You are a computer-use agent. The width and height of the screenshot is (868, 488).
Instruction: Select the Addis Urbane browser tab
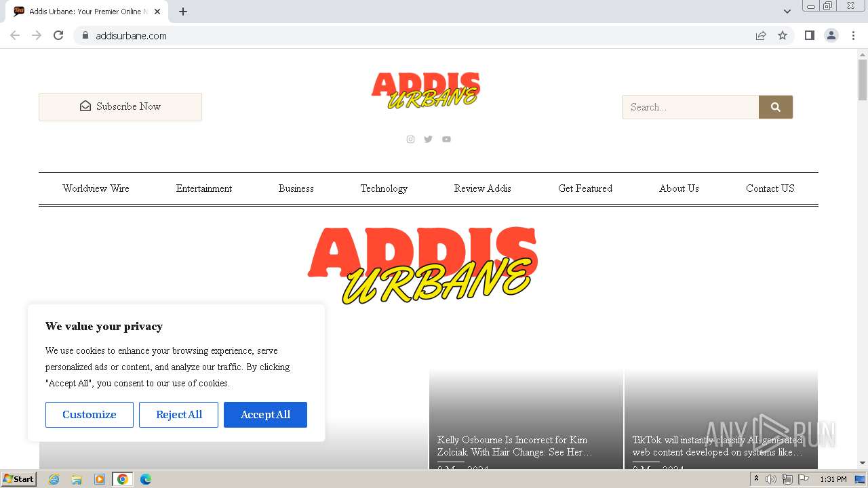87,12
